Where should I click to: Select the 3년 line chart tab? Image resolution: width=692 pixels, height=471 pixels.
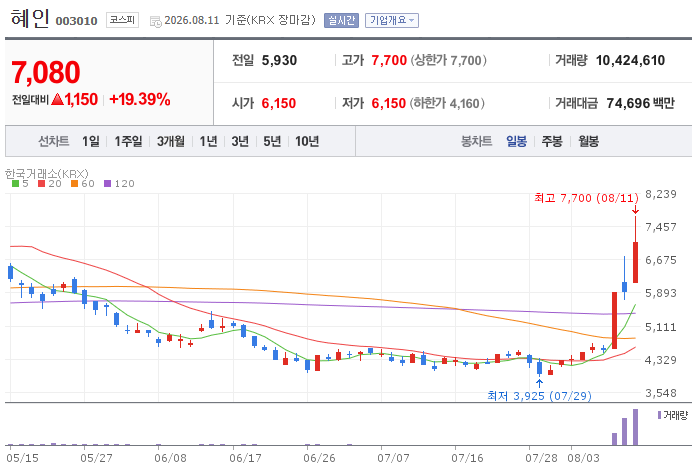pos(240,141)
